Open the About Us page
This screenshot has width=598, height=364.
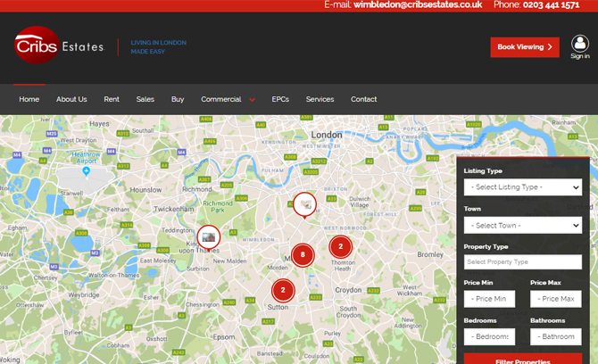click(x=71, y=99)
